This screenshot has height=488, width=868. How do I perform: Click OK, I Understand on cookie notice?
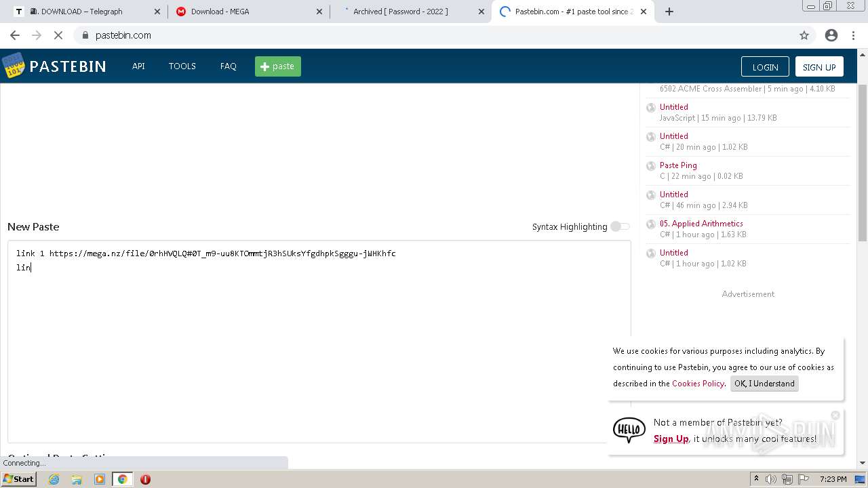(764, 384)
